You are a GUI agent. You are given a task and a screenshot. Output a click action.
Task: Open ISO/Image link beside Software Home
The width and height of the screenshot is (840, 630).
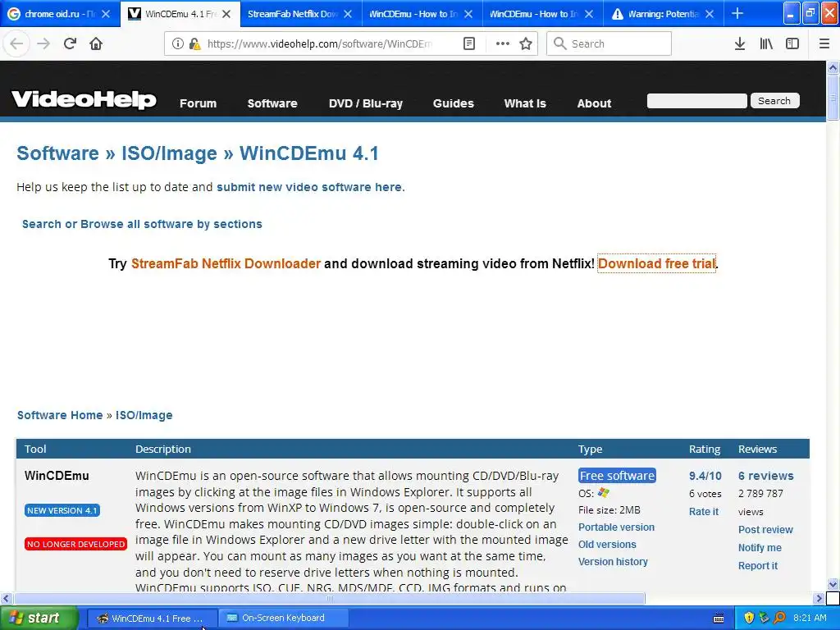point(144,415)
